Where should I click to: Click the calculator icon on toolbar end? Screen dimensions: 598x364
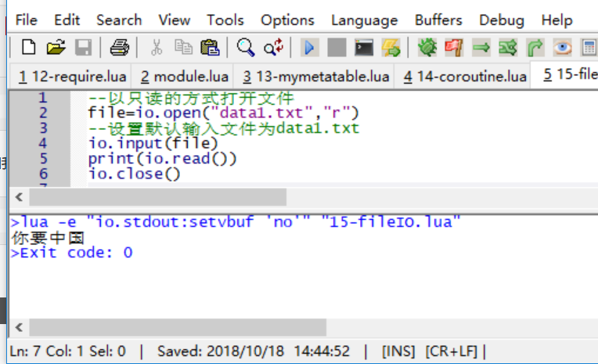pyautogui.click(x=589, y=48)
